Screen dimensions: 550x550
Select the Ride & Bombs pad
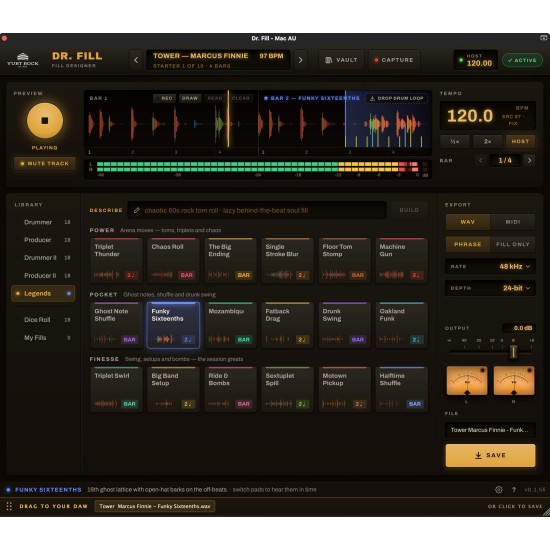230,389
